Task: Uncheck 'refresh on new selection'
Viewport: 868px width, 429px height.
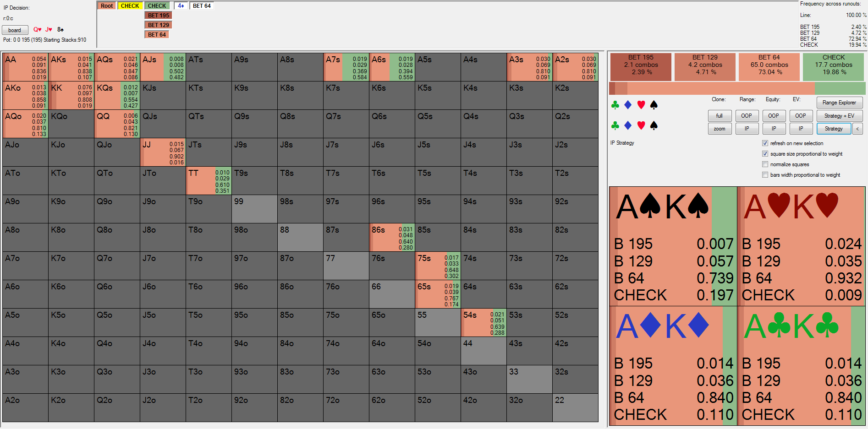Action: click(765, 143)
